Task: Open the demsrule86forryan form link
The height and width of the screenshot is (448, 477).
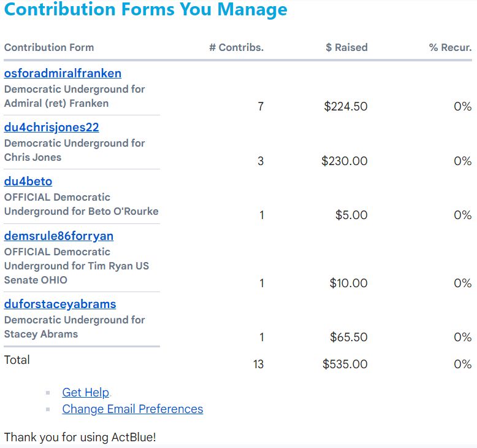Action: click(59, 236)
